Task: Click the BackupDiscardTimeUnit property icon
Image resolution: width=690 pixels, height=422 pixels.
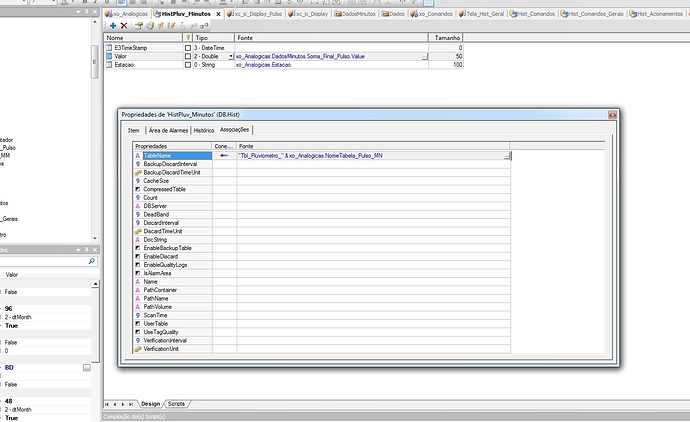Action: (x=138, y=172)
